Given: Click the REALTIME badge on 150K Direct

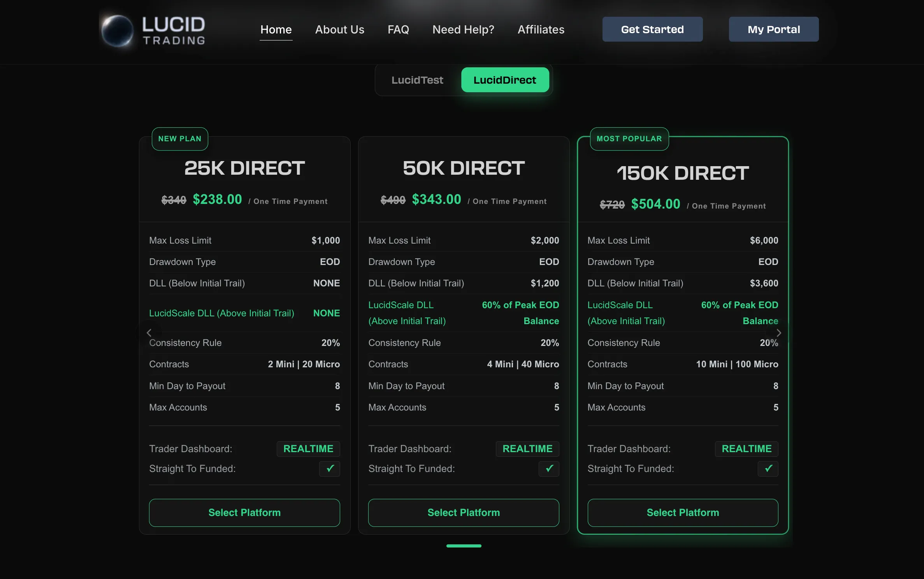Looking at the screenshot, I should tap(746, 449).
